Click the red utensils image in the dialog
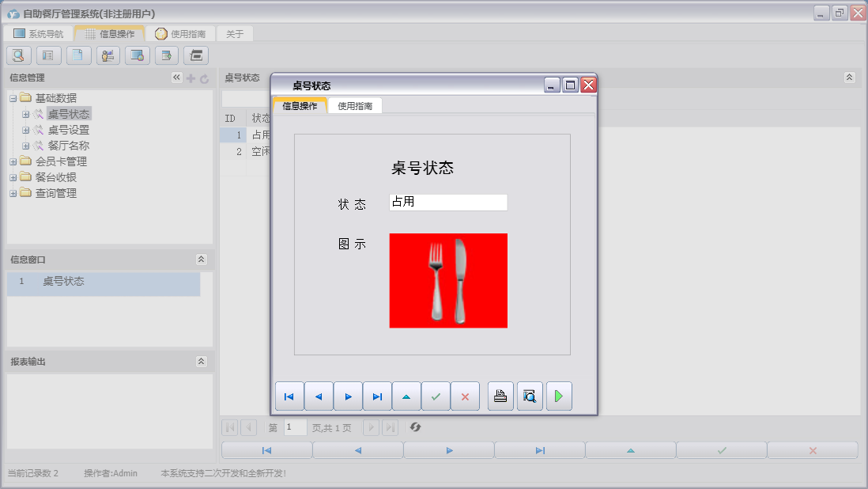 pyautogui.click(x=447, y=280)
